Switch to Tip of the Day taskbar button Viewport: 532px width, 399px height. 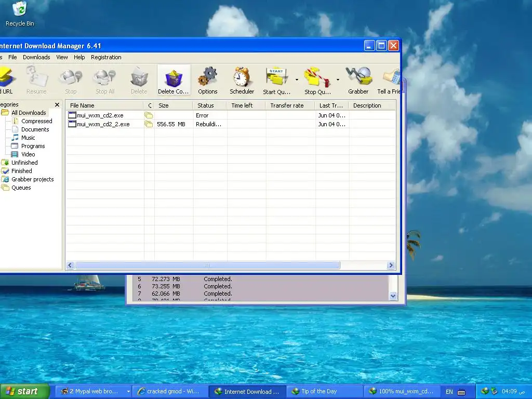[x=324, y=392]
